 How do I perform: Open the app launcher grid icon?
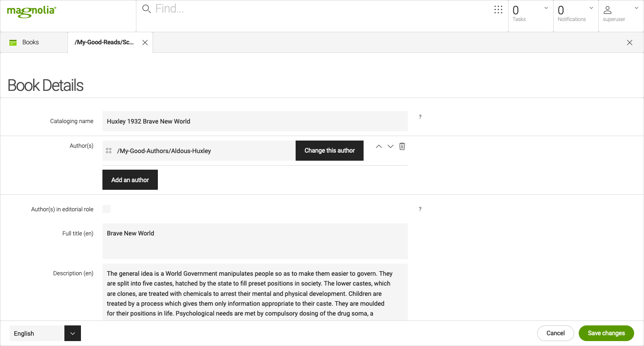498,9
